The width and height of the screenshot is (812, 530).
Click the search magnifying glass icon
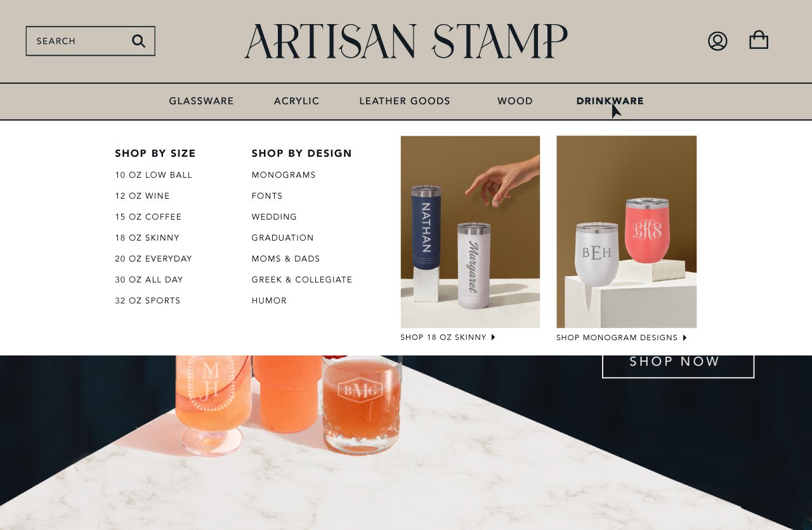(x=138, y=41)
